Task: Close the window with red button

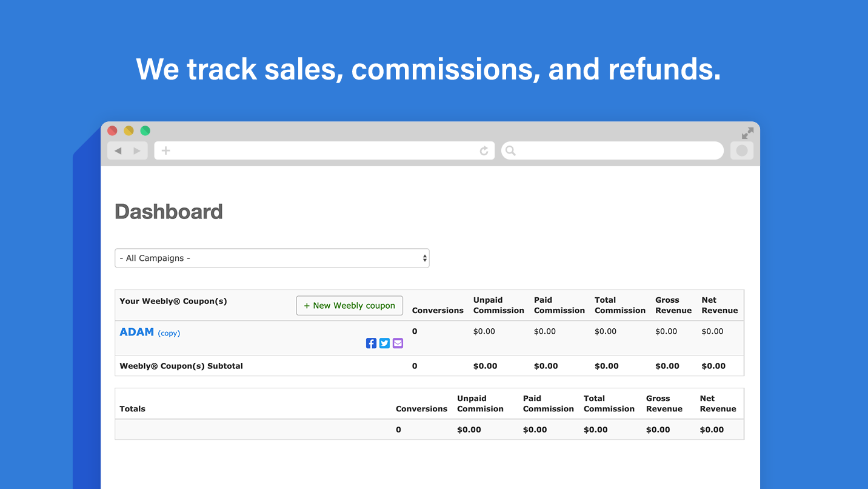Action: click(x=112, y=130)
